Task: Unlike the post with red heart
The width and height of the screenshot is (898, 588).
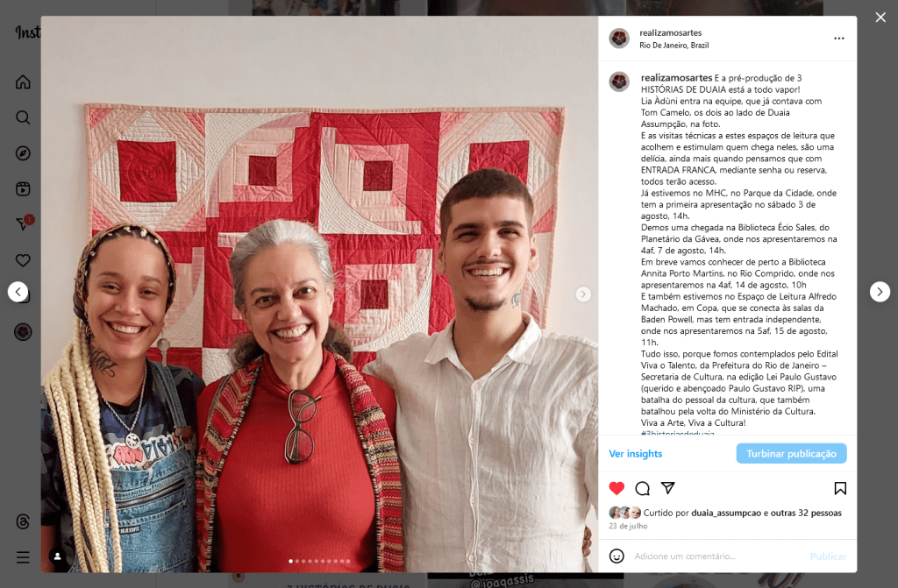Action: click(616, 488)
